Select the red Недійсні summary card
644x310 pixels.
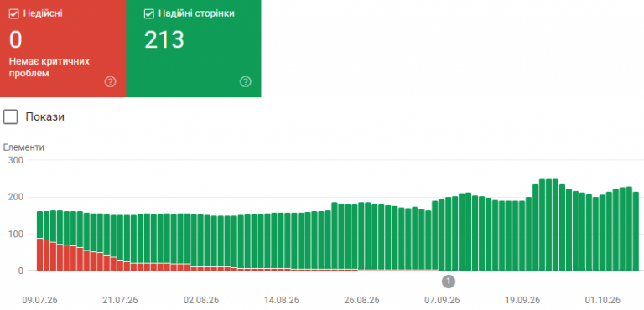point(63,49)
